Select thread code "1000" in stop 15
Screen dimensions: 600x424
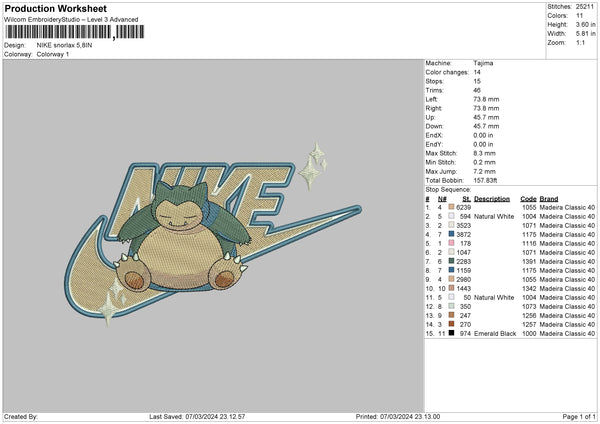[529, 333]
